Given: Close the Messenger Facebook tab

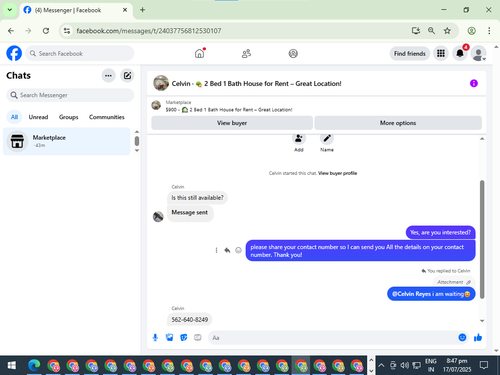Looking at the screenshot, I should tap(125, 10).
